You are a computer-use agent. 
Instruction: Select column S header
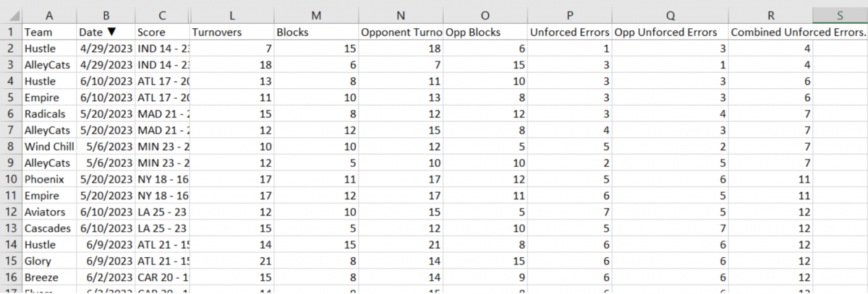(840, 14)
